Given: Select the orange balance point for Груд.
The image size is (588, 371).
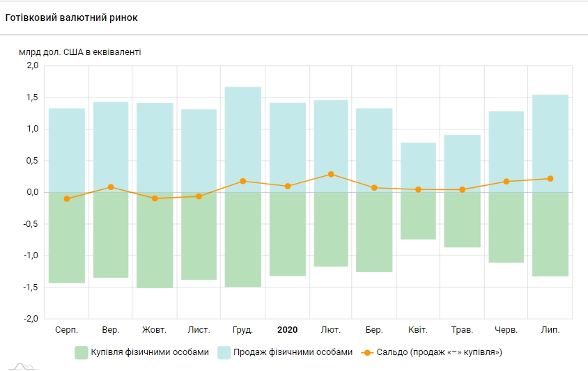Looking at the screenshot, I should coord(243,181).
